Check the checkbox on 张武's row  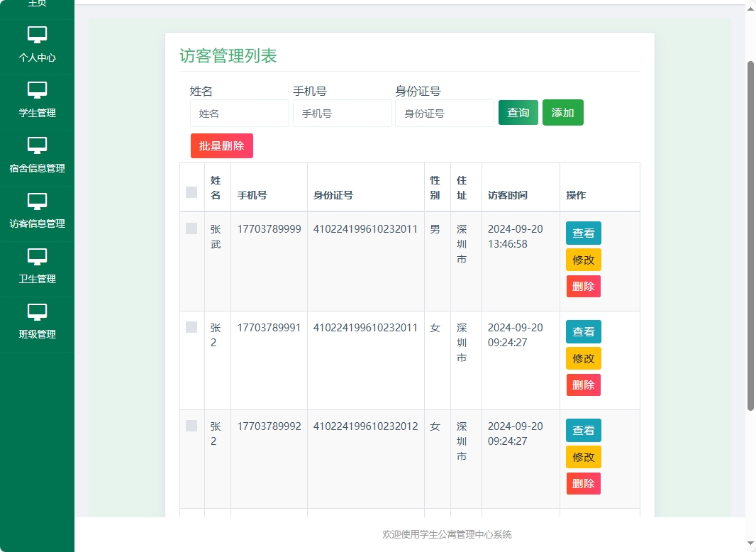pos(191,228)
